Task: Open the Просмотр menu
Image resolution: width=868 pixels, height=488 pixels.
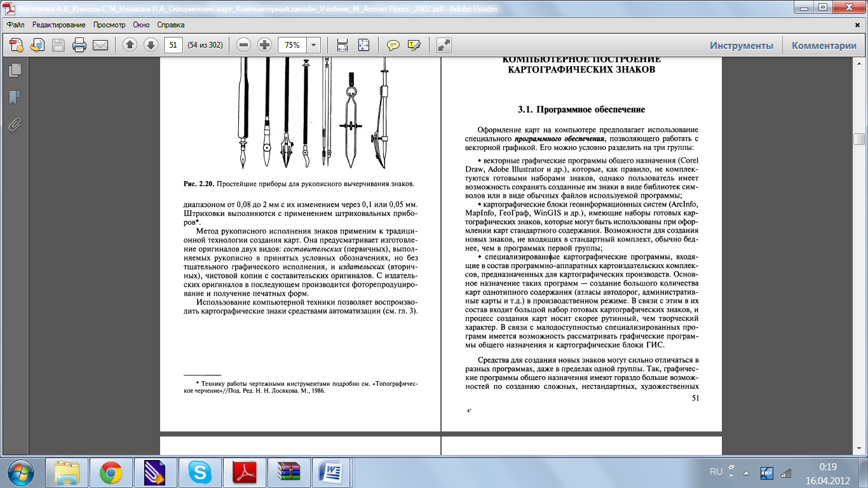Action: (x=109, y=25)
